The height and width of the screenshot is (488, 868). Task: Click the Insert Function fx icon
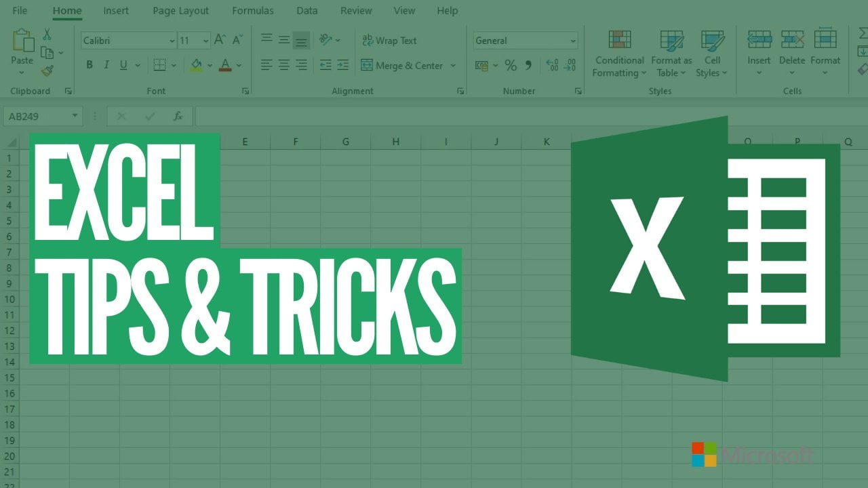click(x=178, y=117)
